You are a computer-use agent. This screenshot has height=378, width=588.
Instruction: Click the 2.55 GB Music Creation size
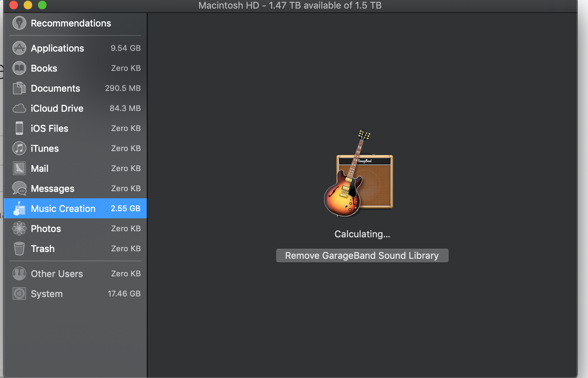tap(125, 209)
